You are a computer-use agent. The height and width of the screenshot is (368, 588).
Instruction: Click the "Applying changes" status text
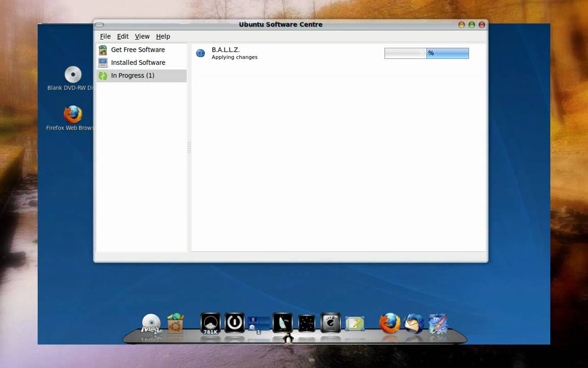[x=235, y=57]
